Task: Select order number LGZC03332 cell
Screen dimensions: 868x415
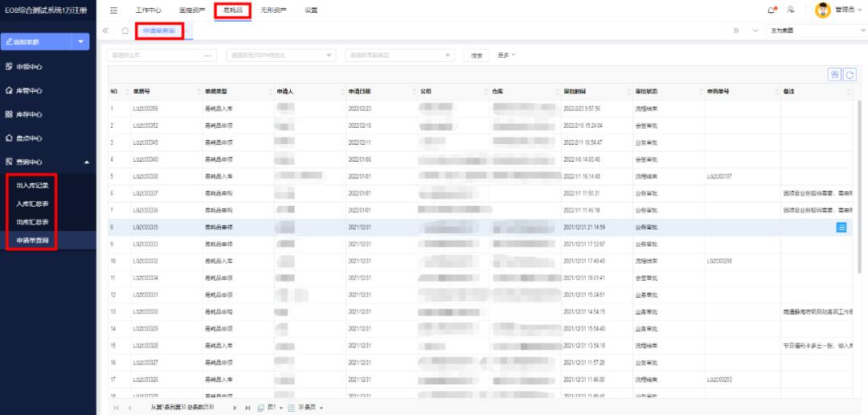Action: tap(145, 261)
